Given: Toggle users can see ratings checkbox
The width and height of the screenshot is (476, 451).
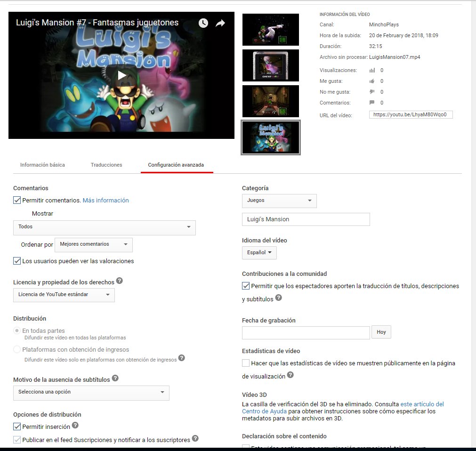Looking at the screenshot, I should coord(17,261).
